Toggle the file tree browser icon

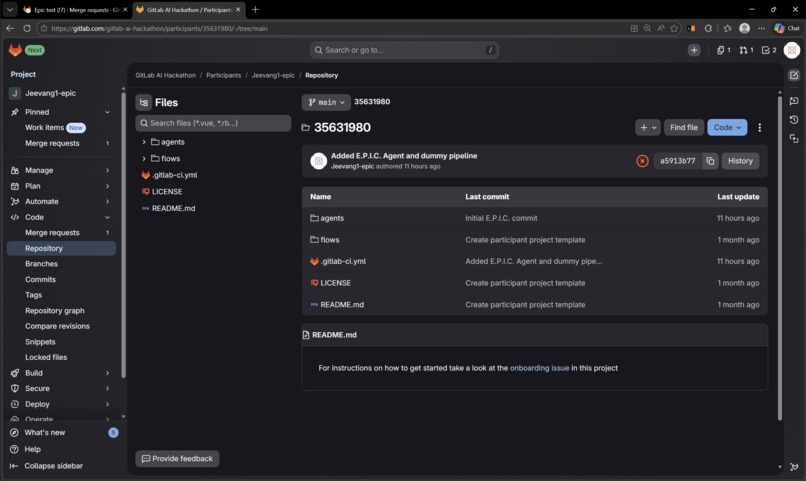click(143, 102)
